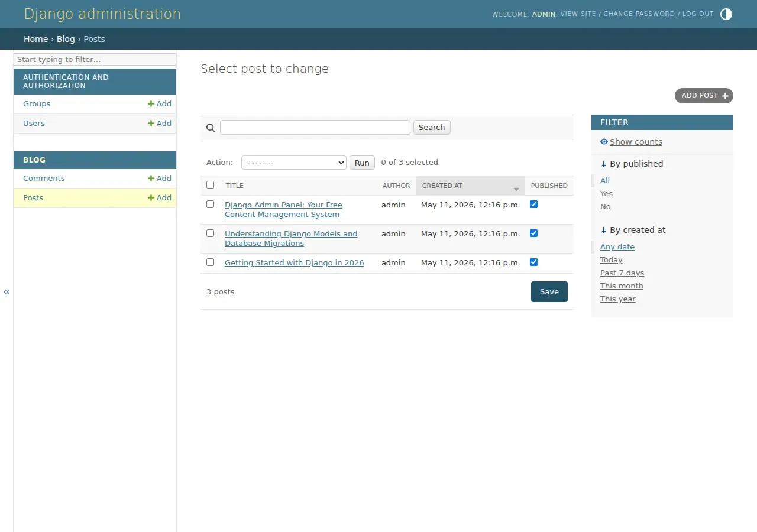This screenshot has height=532, width=757.
Task: Sort by Author column header
Action: click(x=396, y=186)
